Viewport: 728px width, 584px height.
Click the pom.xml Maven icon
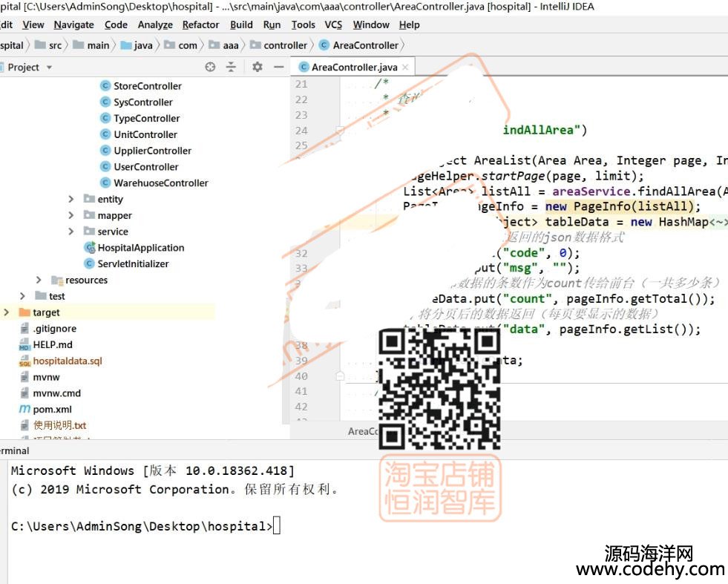(x=24, y=410)
